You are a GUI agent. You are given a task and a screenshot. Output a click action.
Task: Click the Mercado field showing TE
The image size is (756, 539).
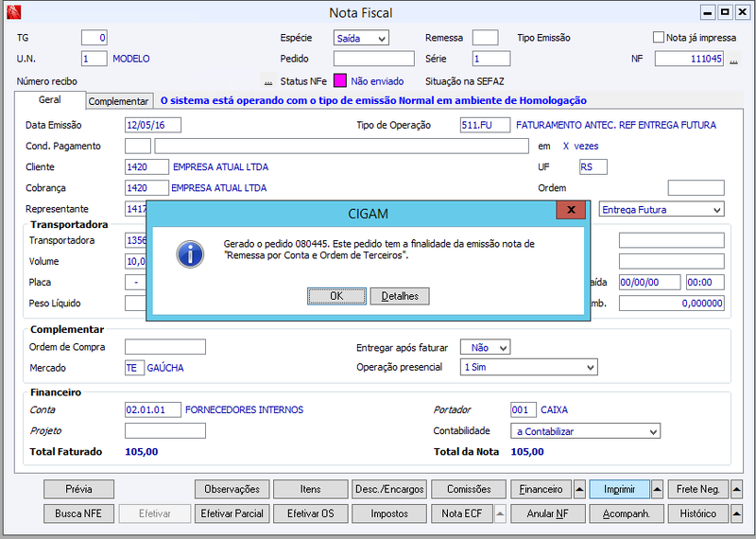[134, 368]
